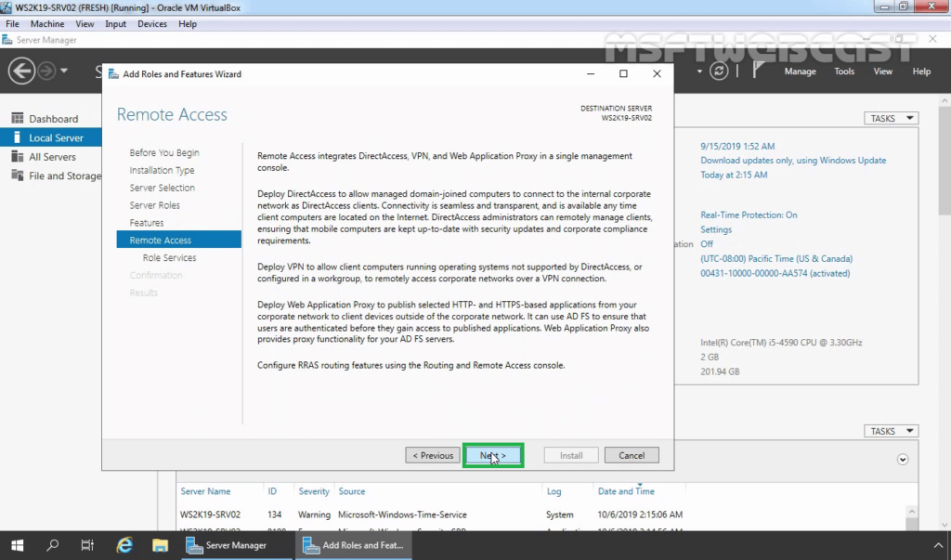
Task: Click the Previous button in the wizard
Action: click(433, 455)
